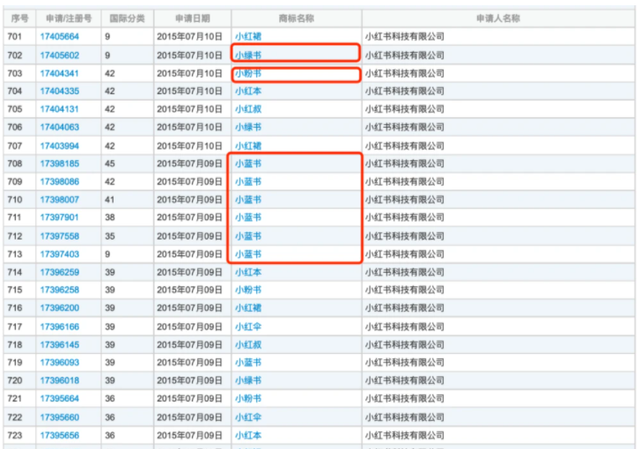Viewport: 640px width, 449px height.
Task: Open the 小粉书 trademark in row 703
Action: click(248, 74)
